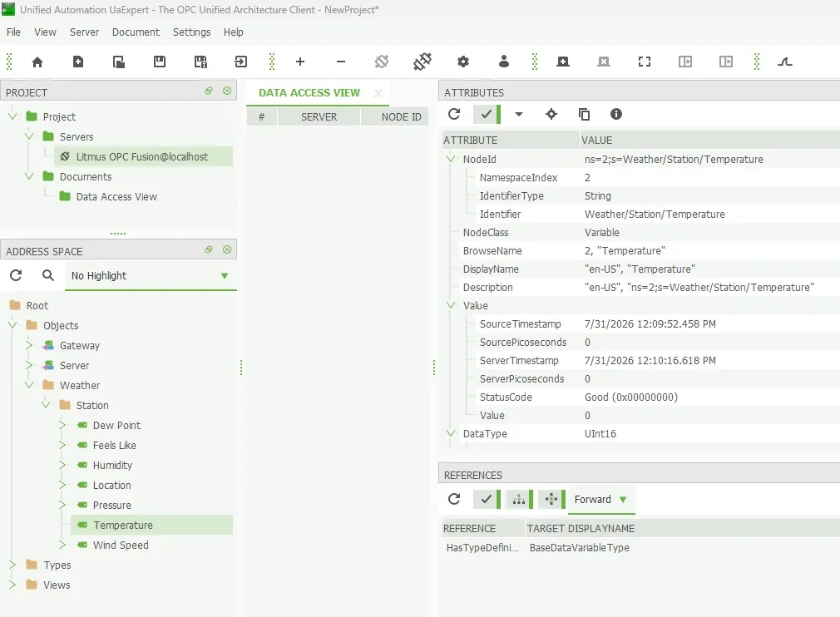
Task: Click the info icon in the Attributes toolbar
Action: [x=616, y=114]
